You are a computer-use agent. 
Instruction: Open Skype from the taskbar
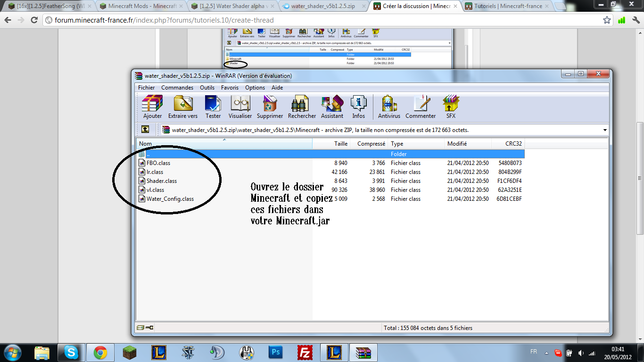71,353
